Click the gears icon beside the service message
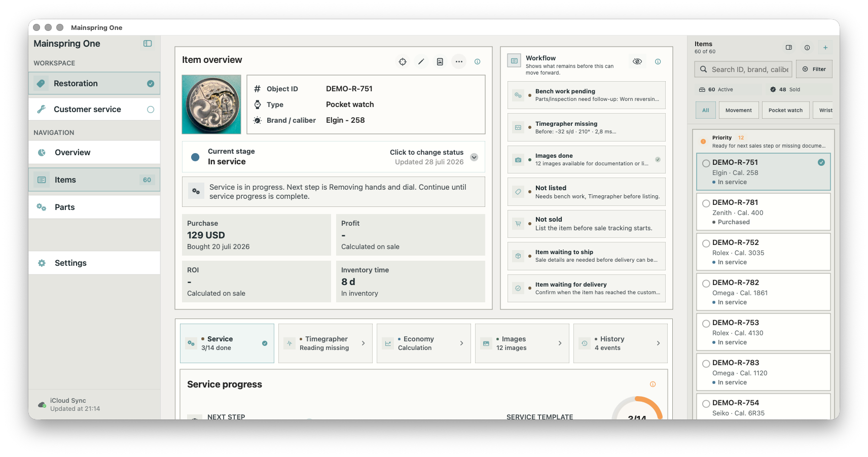 click(x=196, y=191)
